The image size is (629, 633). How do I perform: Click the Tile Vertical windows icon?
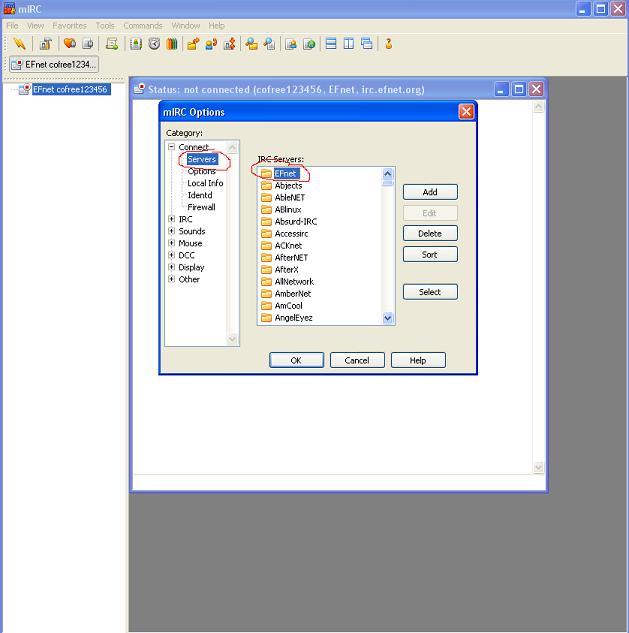pos(348,44)
